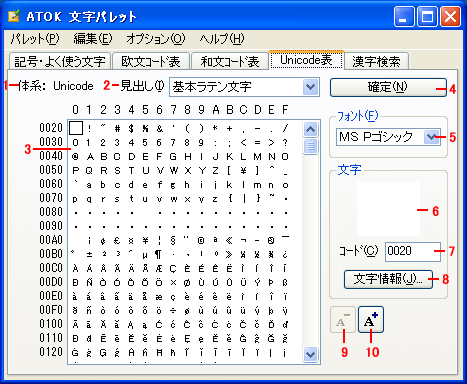Select the space character cell at 0020
467x384 pixels.
pyautogui.click(x=76, y=128)
